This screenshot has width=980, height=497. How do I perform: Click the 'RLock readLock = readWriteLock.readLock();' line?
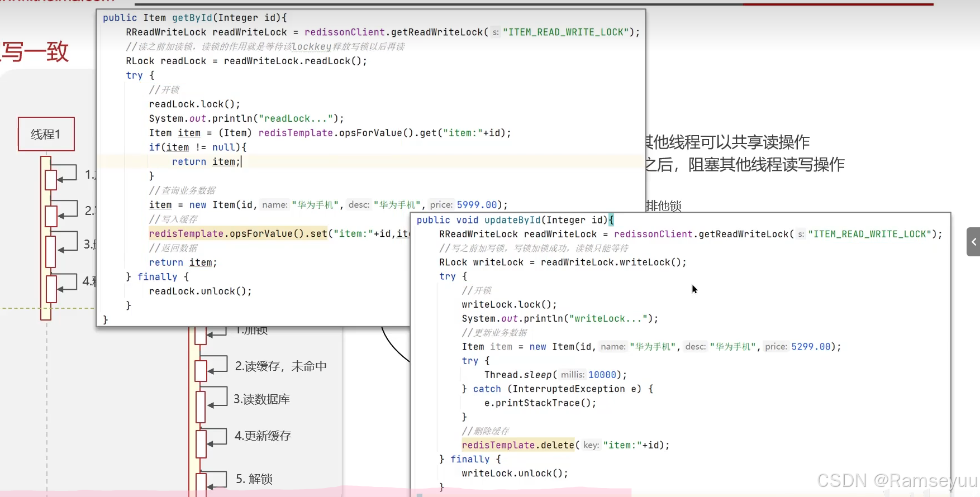[246, 61]
